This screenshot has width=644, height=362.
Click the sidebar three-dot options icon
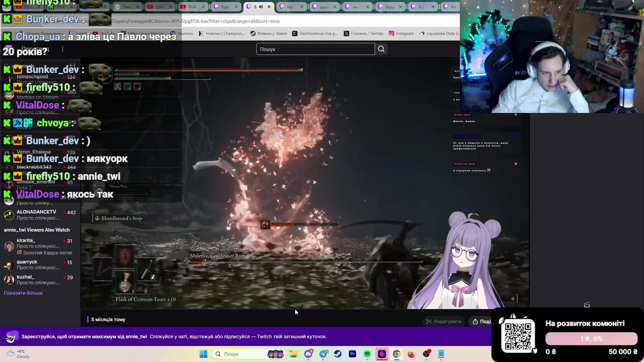click(62, 49)
